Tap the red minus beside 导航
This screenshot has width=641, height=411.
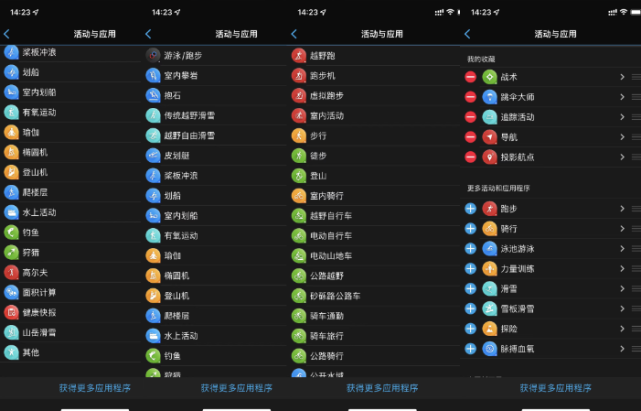[471, 137]
